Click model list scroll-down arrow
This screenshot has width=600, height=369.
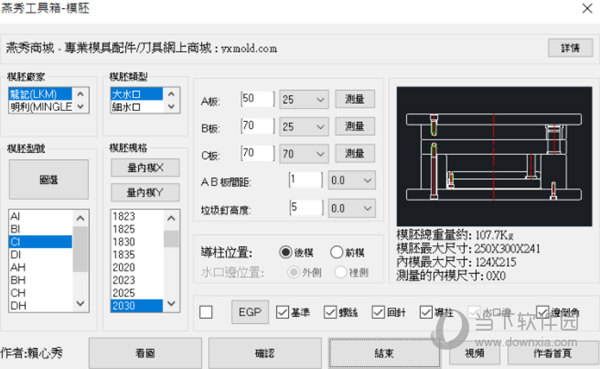pos(80,304)
